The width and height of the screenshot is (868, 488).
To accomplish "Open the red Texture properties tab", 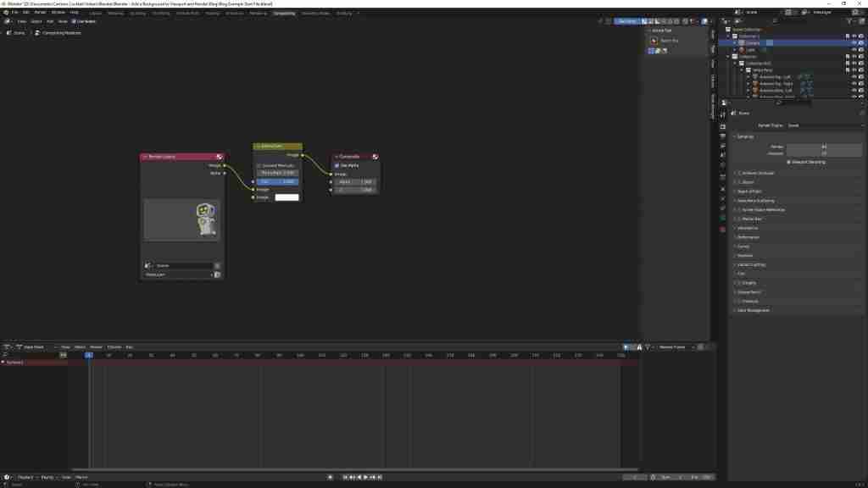I will (722, 229).
